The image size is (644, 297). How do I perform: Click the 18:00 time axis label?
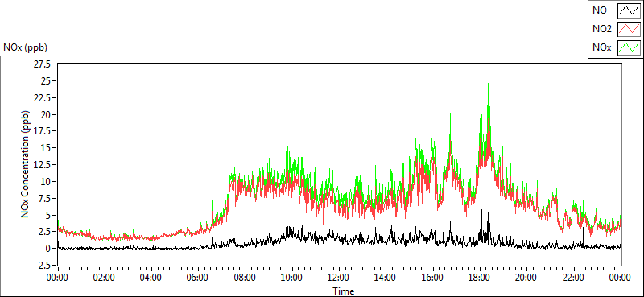(480, 278)
